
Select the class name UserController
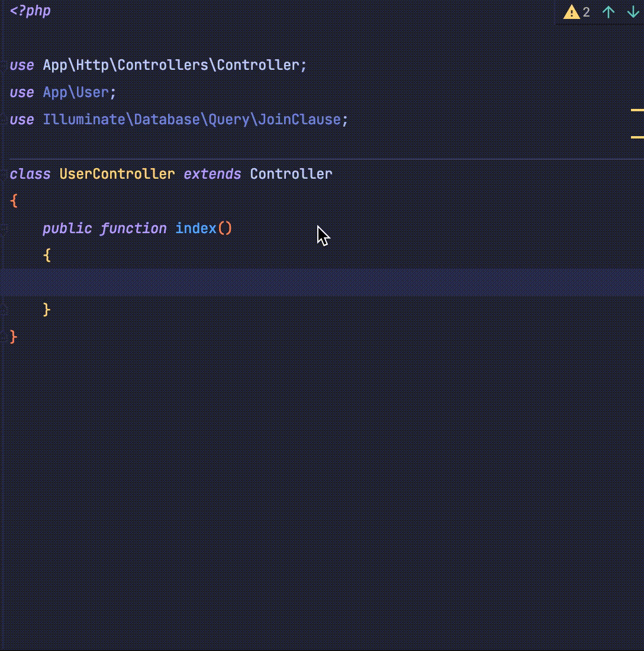pyautogui.click(x=117, y=174)
